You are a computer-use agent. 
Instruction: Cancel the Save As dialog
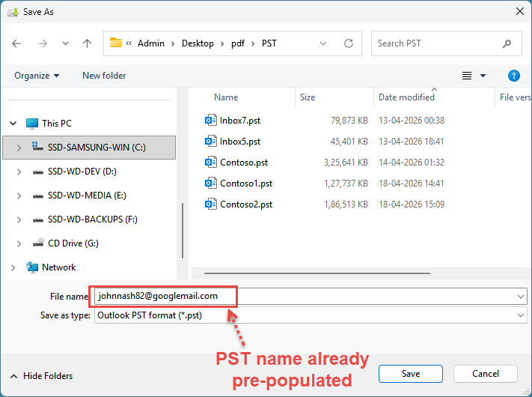pyautogui.click(x=485, y=374)
